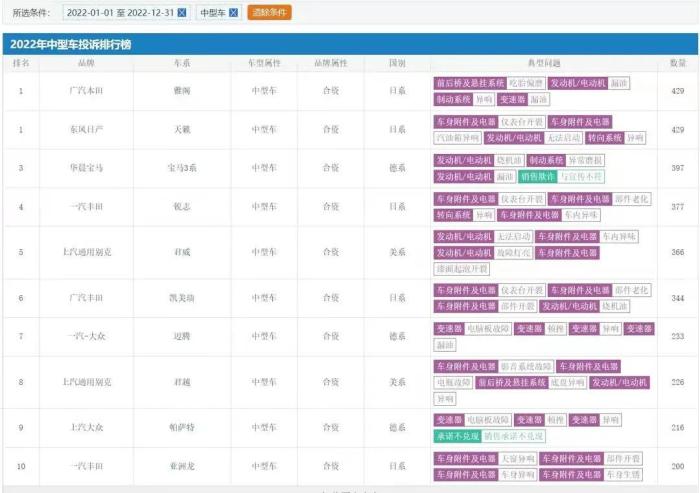Open the 东风日产 brand cell
The image size is (700, 493).
click(86, 130)
